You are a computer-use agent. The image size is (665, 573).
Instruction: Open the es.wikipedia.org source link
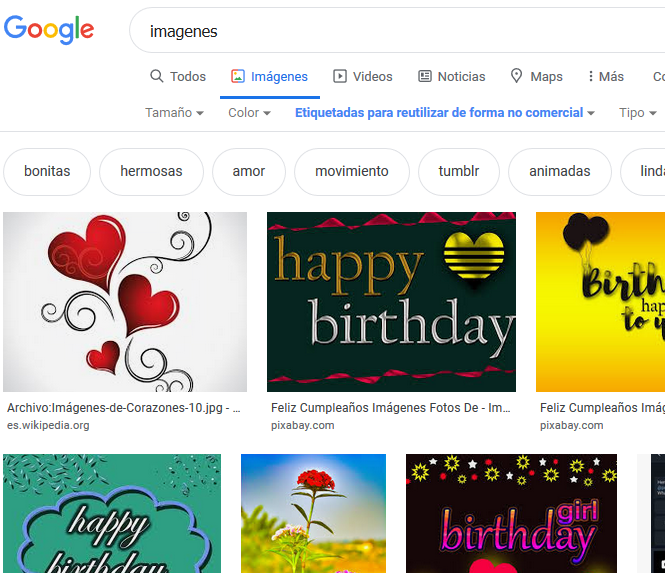coord(48,425)
